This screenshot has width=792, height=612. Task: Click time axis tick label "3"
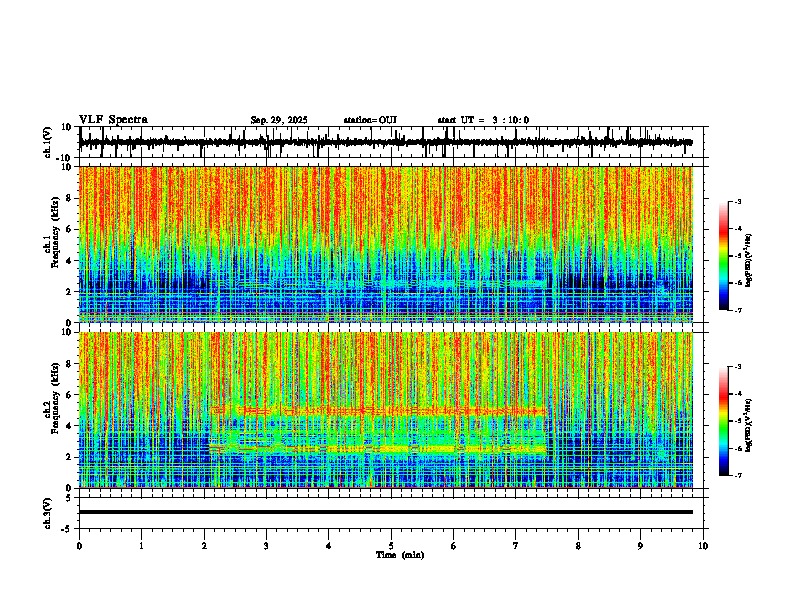[x=266, y=546]
